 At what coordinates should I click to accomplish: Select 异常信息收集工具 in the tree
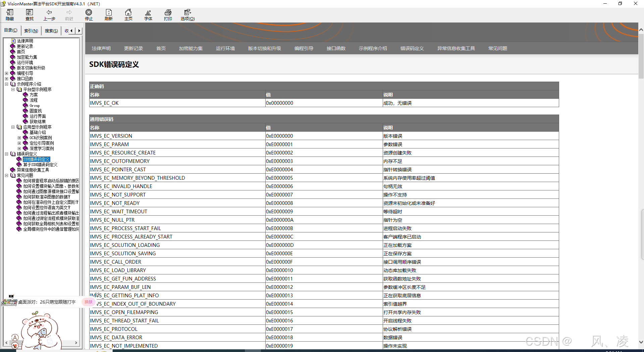pyautogui.click(x=33, y=170)
